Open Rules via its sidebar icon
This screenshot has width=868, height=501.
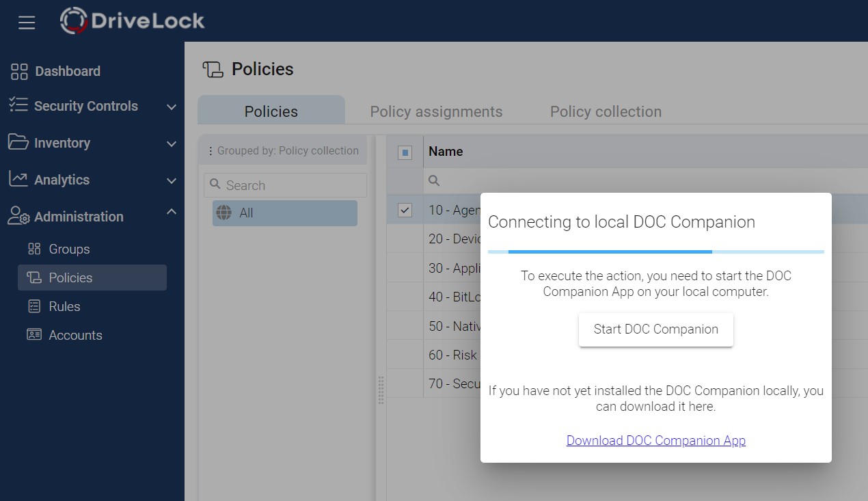pos(33,306)
